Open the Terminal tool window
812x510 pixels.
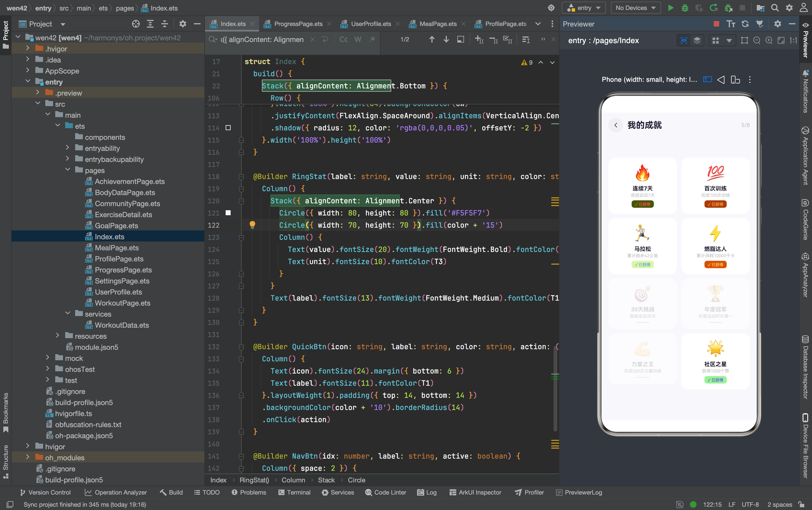pos(294,492)
